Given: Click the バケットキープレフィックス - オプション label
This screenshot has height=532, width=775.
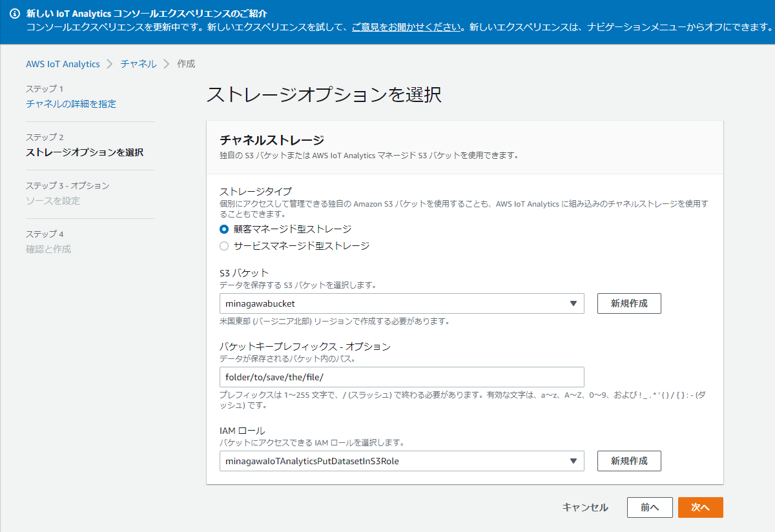Looking at the screenshot, I should point(305,347).
